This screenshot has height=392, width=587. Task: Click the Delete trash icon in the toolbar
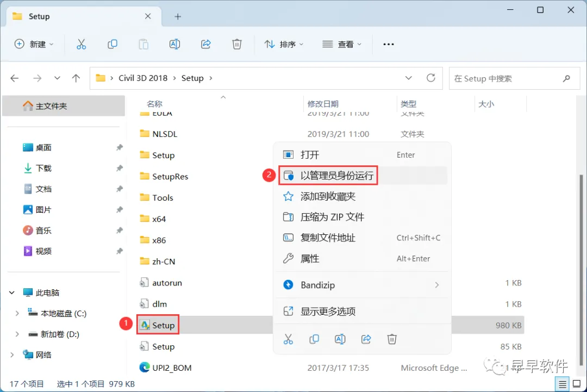pos(237,44)
